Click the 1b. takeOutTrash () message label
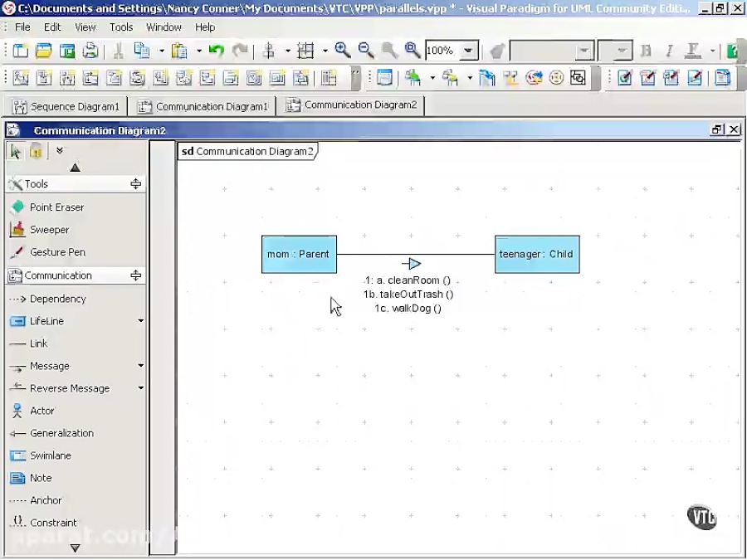The image size is (747, 560). pos(408,295)
